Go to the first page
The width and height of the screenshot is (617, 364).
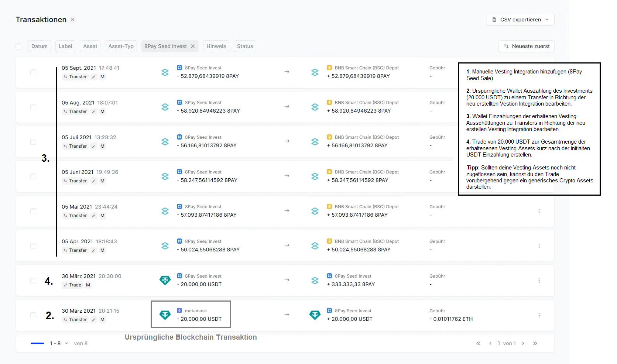coord(479,343)
